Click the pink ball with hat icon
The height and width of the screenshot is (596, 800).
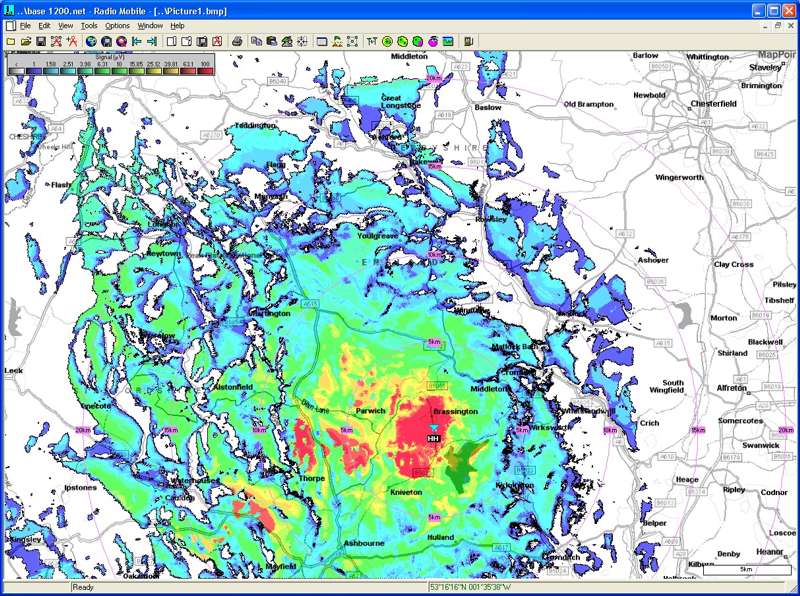point(433,41)
